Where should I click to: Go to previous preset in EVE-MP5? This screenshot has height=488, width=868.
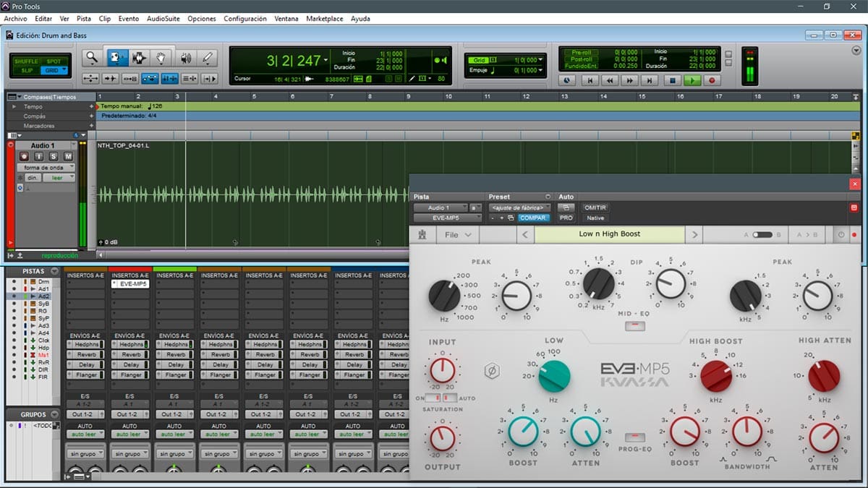click(x=524, y=234)
